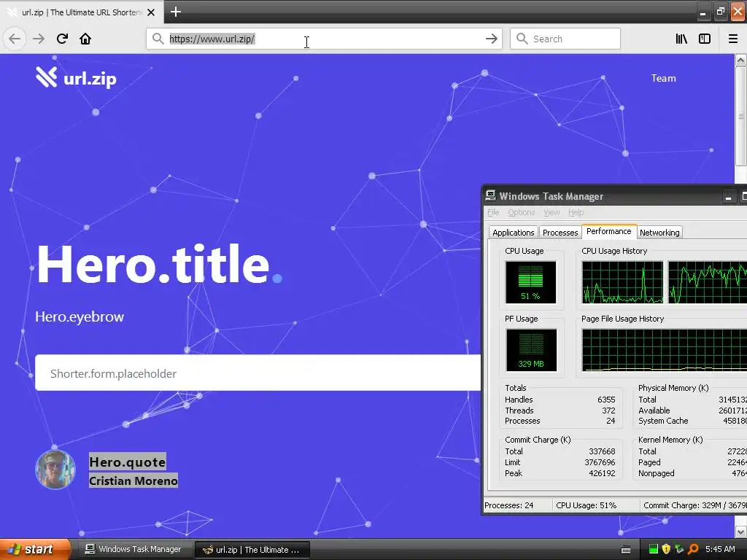Minimize the Windows Task Manager window
Viewport: 747px width, 560px height.
[728, 197]
